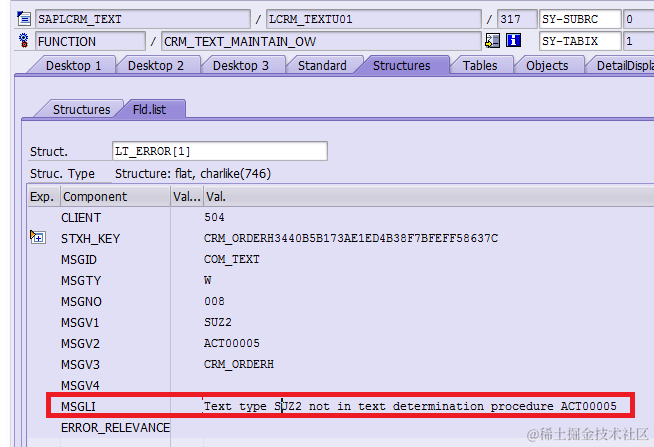The height and width of the screenshot is (447, 654).
Task: Click the MSGV1 value SUZ2
Action: click(218, 322)
